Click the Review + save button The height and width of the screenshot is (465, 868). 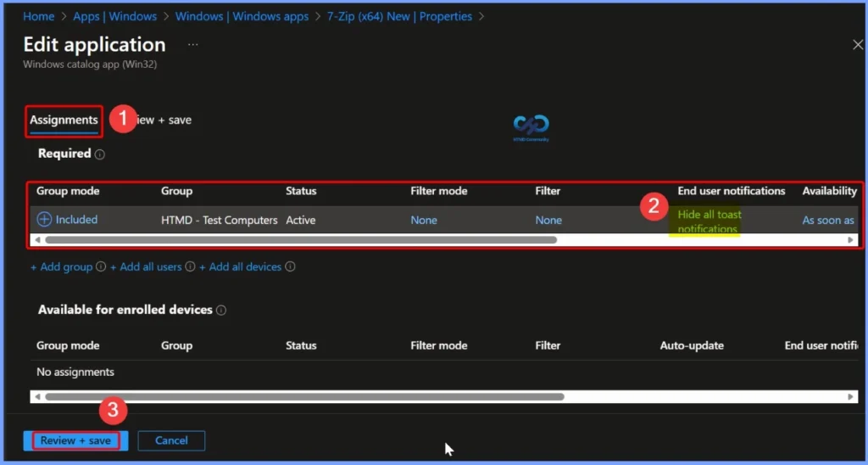point(75,440)
